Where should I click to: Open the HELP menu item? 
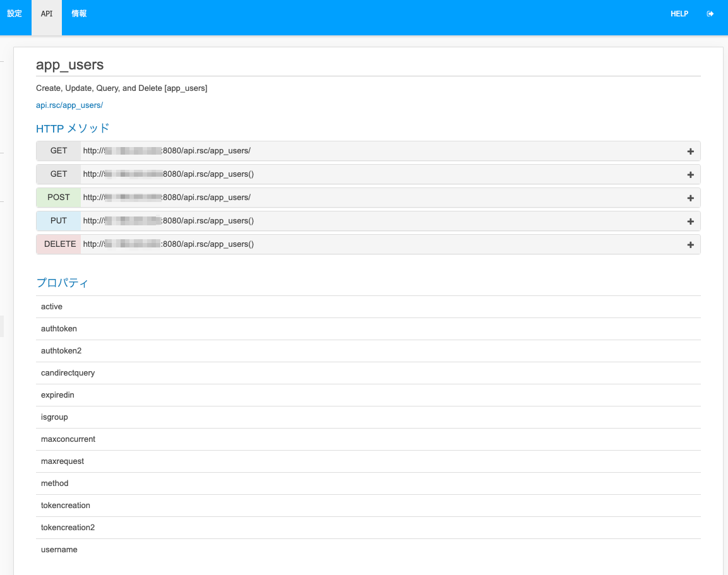point(679,14)
